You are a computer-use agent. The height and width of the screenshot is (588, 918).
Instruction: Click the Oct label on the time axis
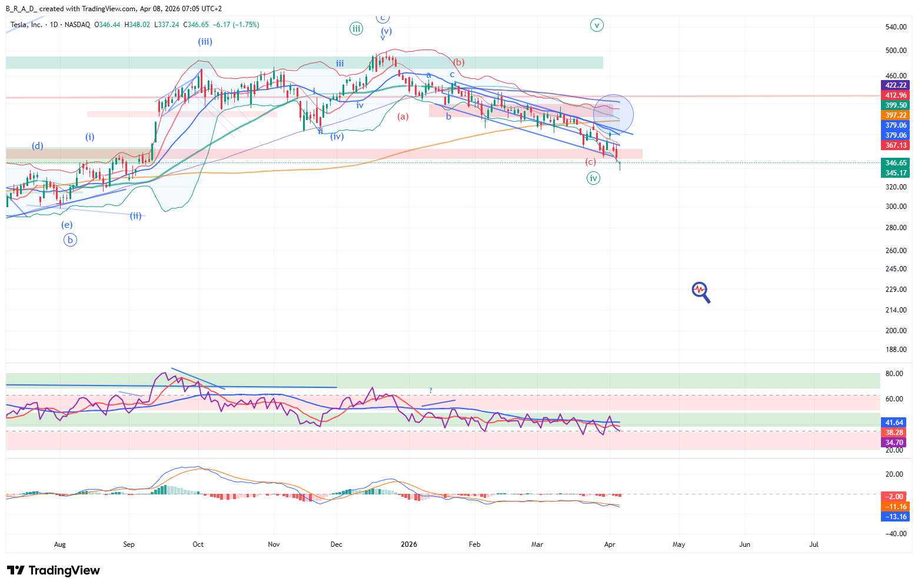point(198,544)
